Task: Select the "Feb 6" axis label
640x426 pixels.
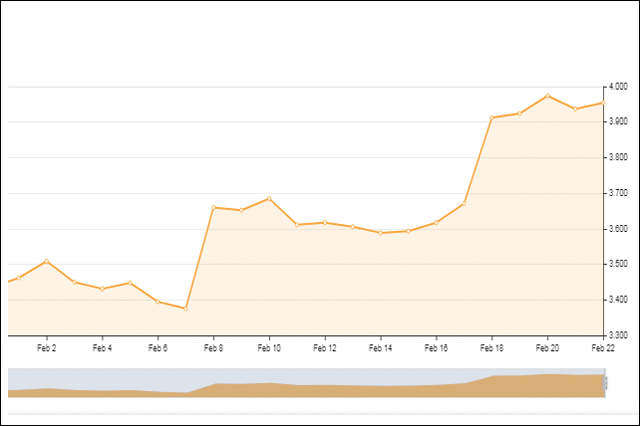Action: (158, 348)
